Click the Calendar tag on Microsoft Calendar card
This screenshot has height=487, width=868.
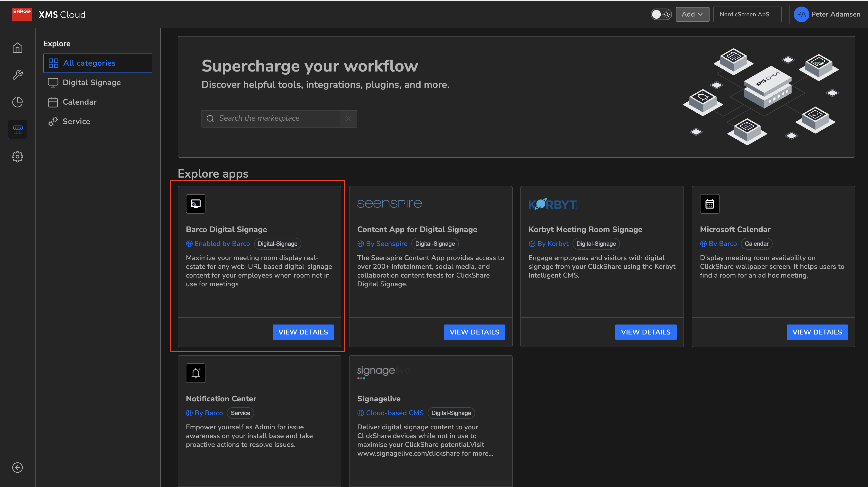pyautogui.click(x=757, y=243)
